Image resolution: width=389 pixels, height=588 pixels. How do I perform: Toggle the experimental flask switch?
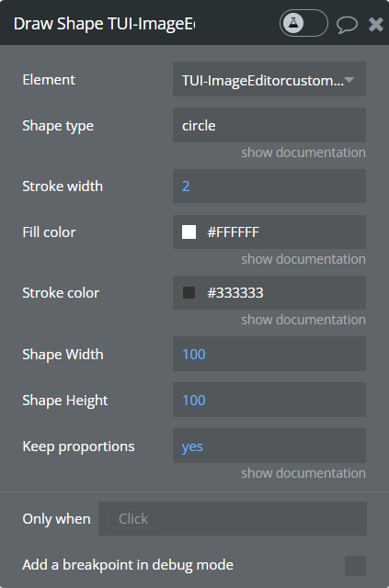point(303,23)
